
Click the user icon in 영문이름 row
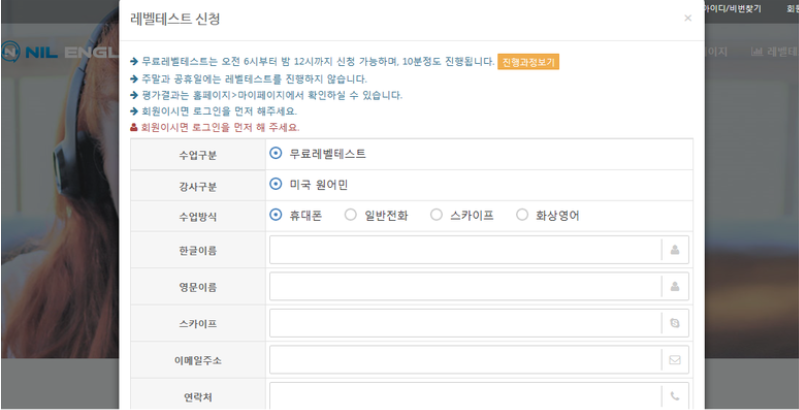tap(675, 287)
